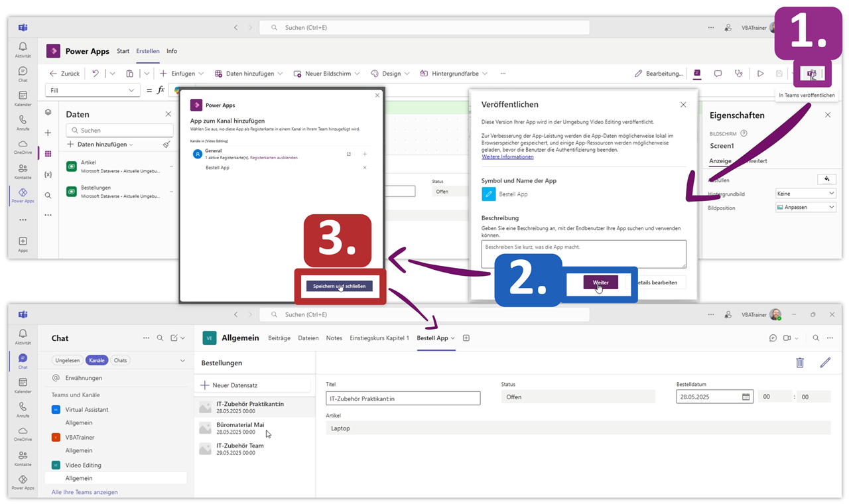Expand the Bestell App tab chevron
Viewport: 849px width, 504px height.
tap(453, 338)
